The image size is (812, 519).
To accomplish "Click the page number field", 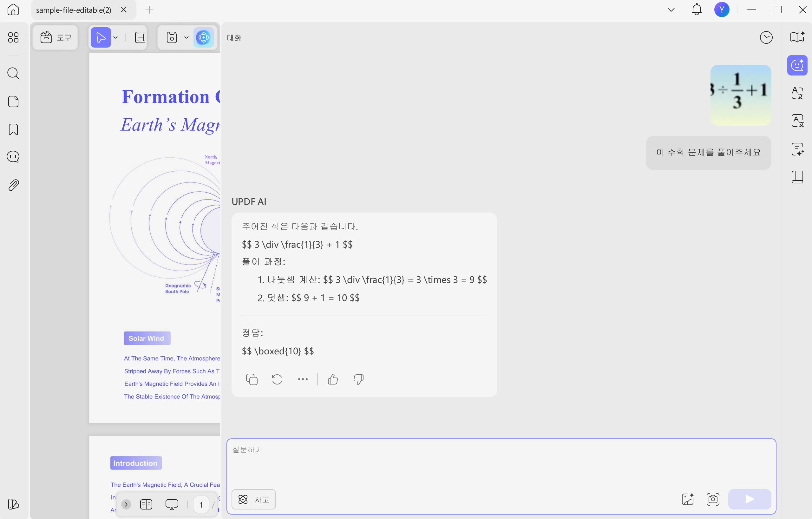I will 201,504.
